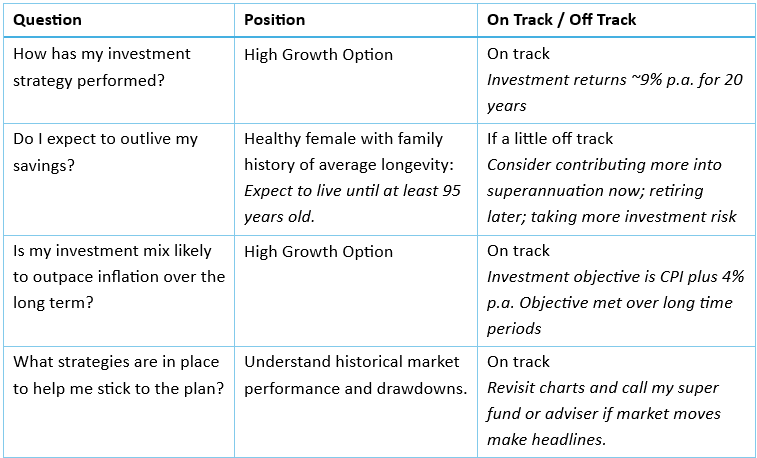Click the Question column header
The height and width of the screenshot is (458, 757).
pos(48,20)
